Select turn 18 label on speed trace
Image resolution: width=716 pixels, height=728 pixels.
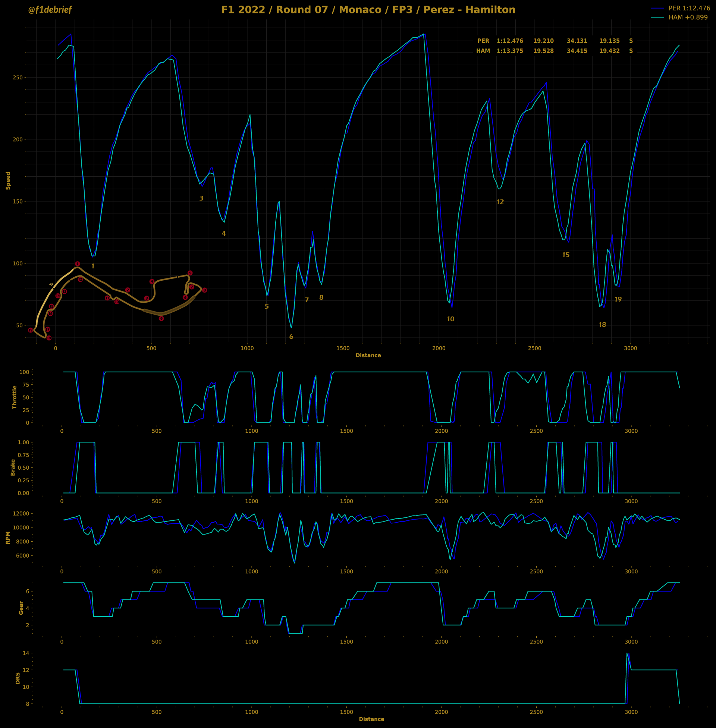pos(602,325)
